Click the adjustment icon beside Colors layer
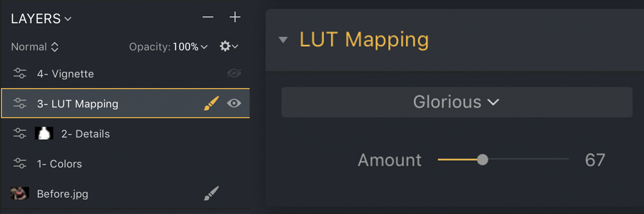The width and height of the screenshot is (644, 214). [19, 164]
